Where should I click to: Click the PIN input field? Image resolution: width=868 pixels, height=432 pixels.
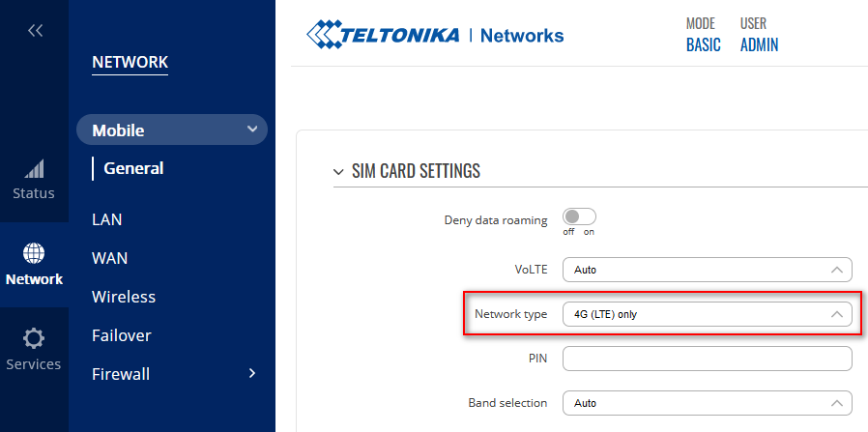point(707,359)
